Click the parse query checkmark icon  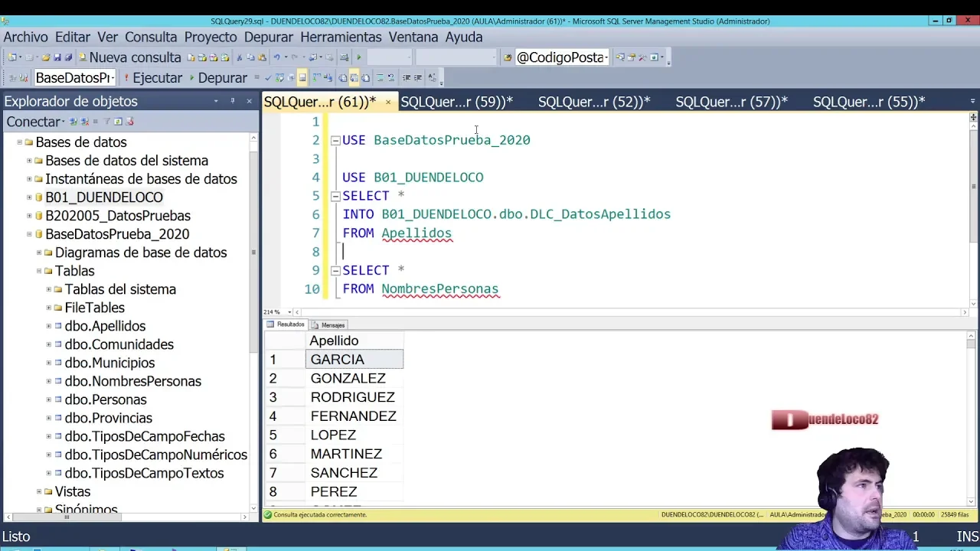[x=267, y=78]
